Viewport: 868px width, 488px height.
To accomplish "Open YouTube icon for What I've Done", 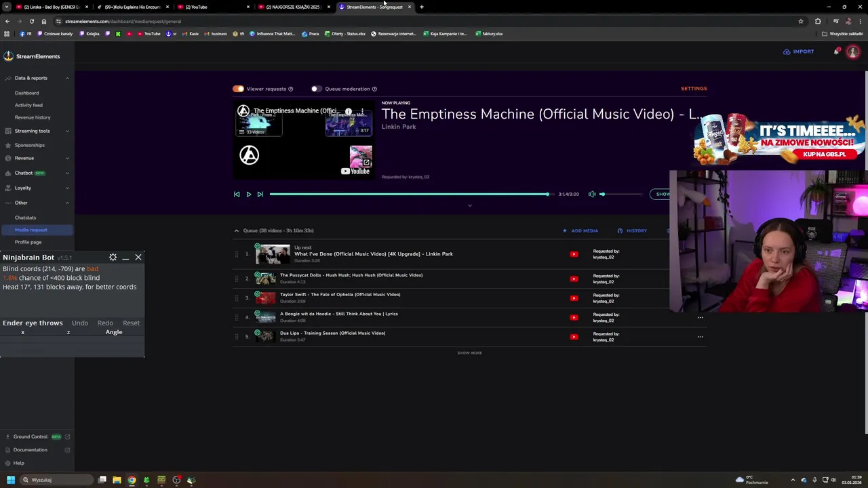I will (x=574, y=254).
